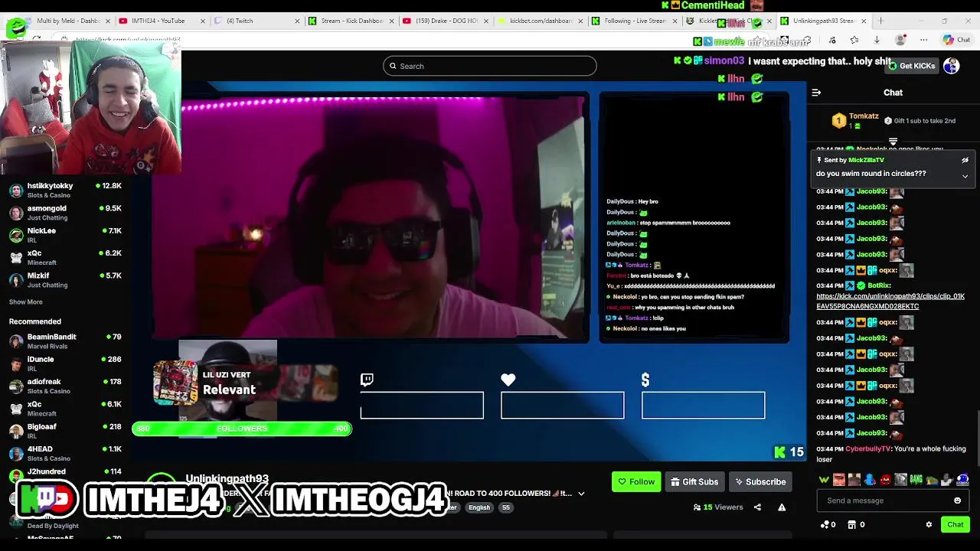Viewport: 980px width, 551px height.
Task: Open browser Favorites star icon
Action: [x=854, y=40]
